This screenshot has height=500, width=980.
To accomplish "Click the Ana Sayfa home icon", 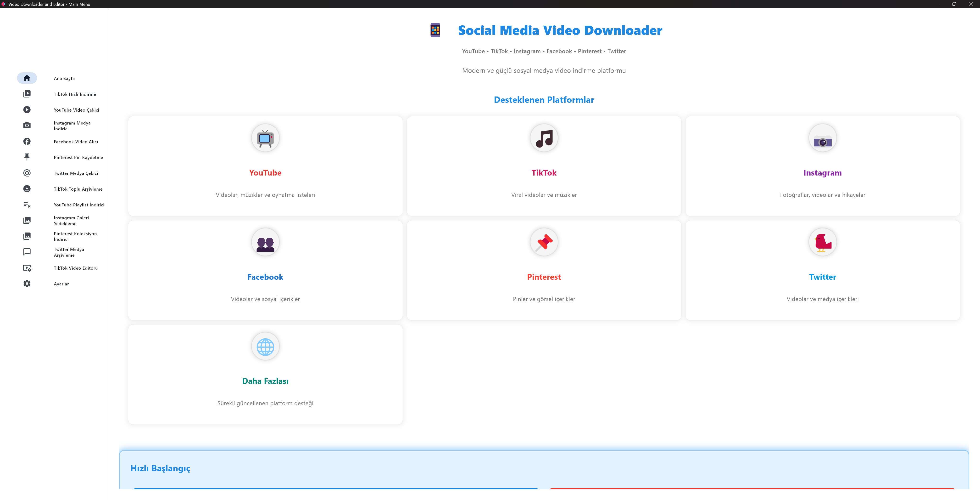I will [x=27, y=78].
